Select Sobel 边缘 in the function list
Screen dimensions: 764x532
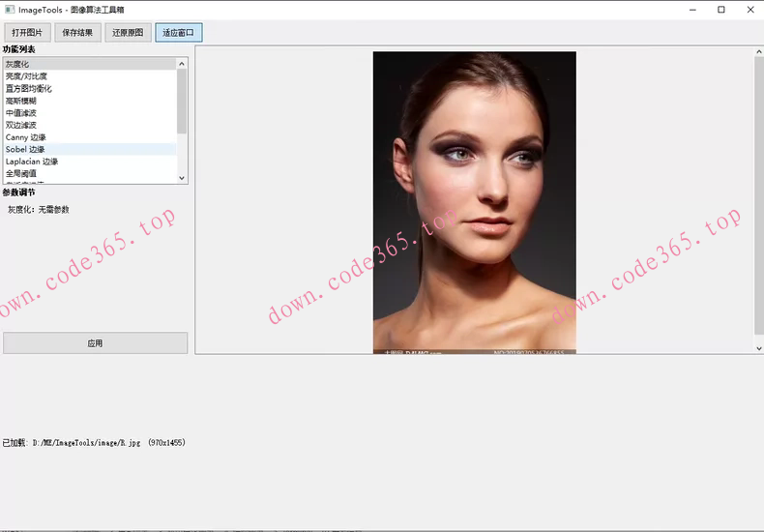pyautogui.click(x=25, y=150)
